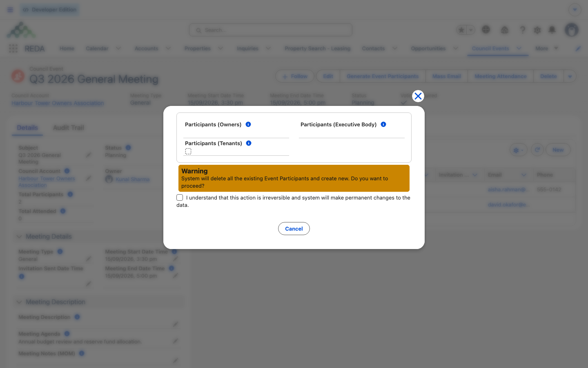
Task: Click the New button in related list
Action: coord(558,150)
